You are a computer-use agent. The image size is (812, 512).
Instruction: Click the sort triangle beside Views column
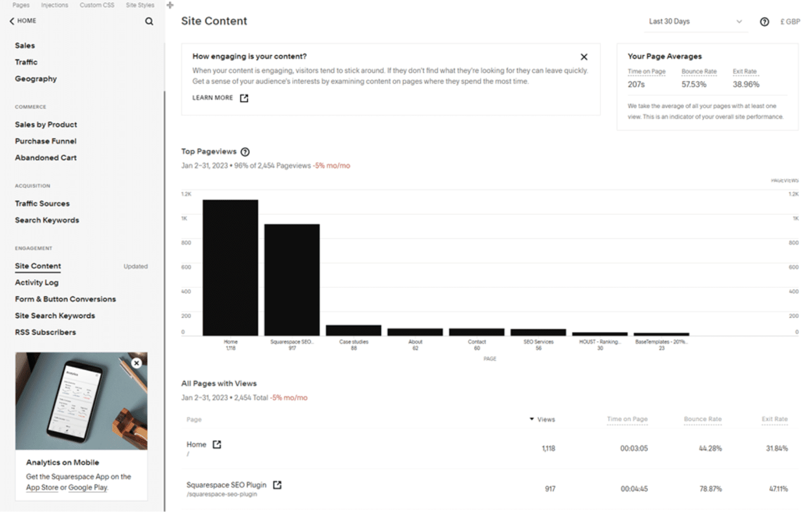[x=531, y=419]
